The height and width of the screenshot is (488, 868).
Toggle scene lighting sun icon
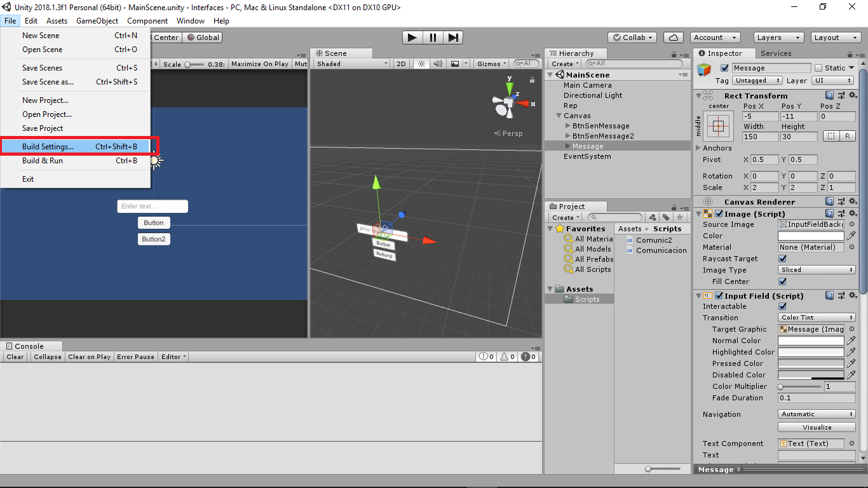pyautogui.click(x=421, y=64)
